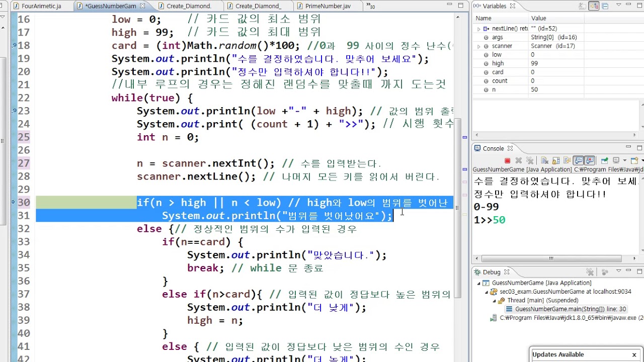Collapse sec03_exam.GuessNumberGame at localhost node

tap(487, 292)
